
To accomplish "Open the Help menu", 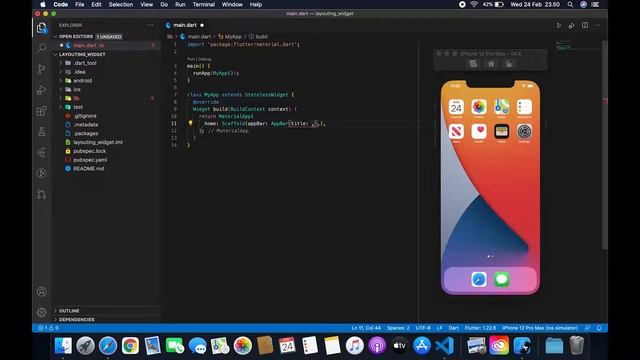I will click(x=256, y=4).
